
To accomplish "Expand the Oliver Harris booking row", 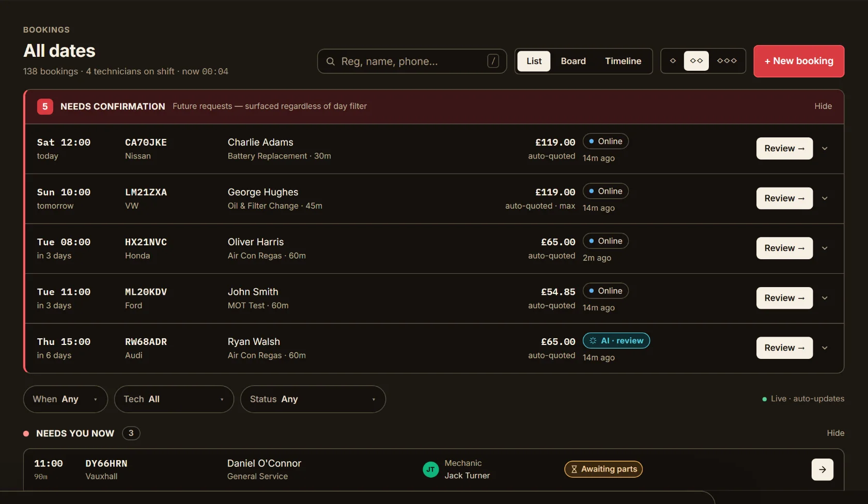I will (x=825, y=248).
